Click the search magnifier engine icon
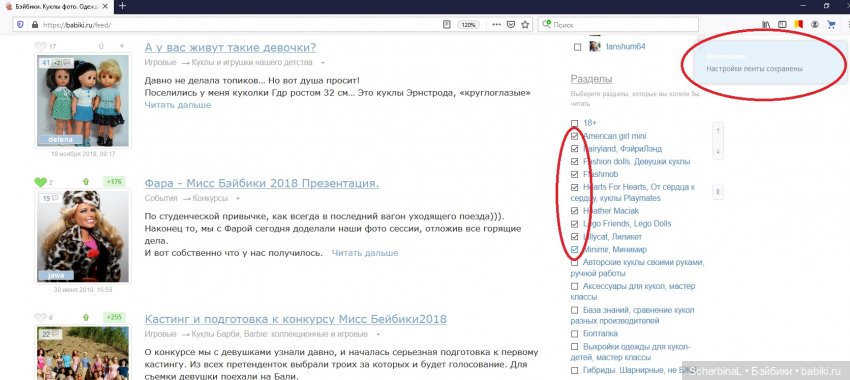The width and height of the screenshot is (850, 380). (x=547, y=24)
